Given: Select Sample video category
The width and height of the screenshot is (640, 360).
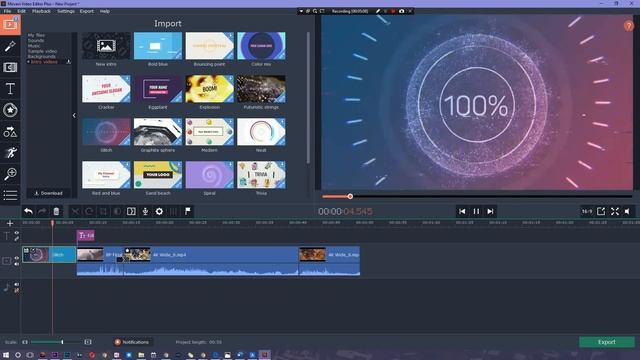Looking at the screenshot, I should click(42, 51).
